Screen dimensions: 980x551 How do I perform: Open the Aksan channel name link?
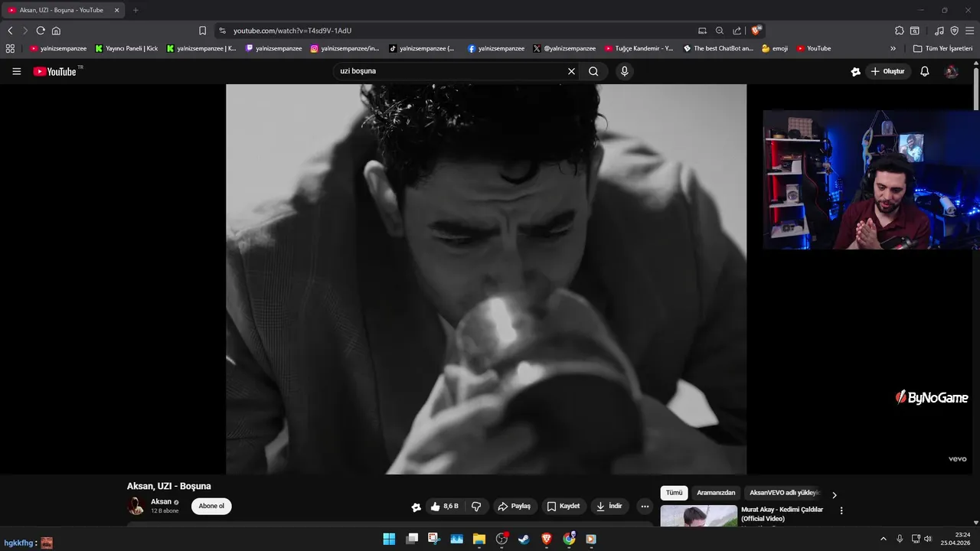(x=161, y=502)
